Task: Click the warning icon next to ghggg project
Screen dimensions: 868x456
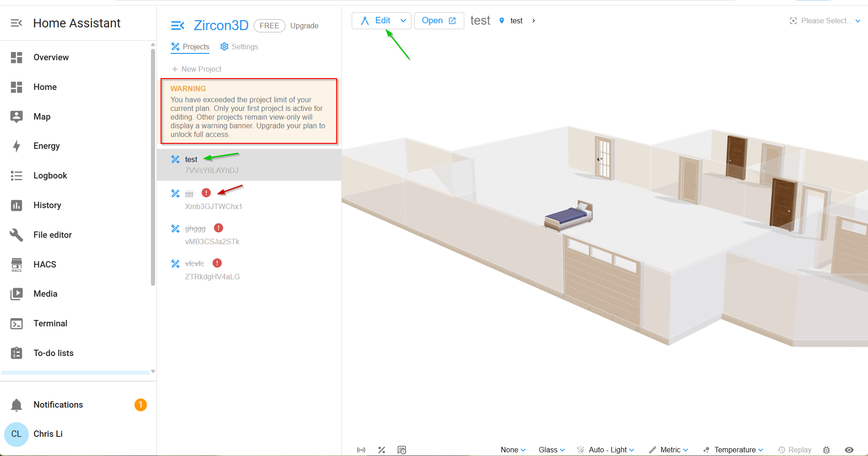Action: click(x=218, y=228)
